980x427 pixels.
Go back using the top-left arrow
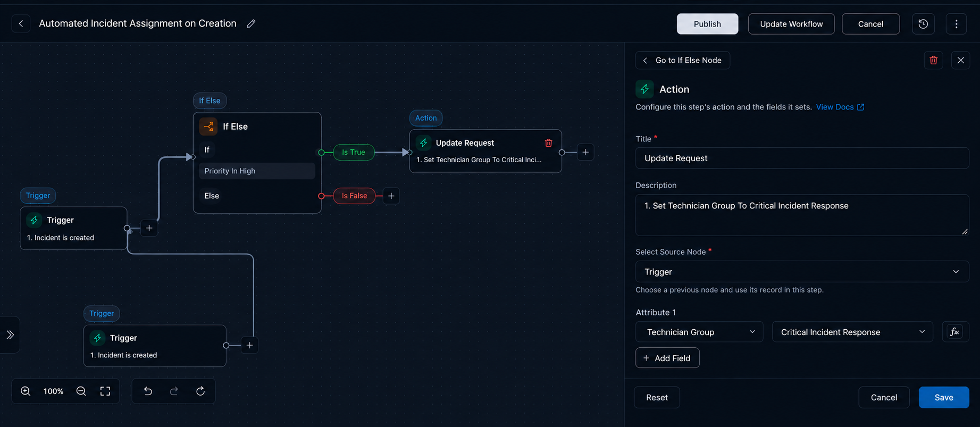click(21, 23)
